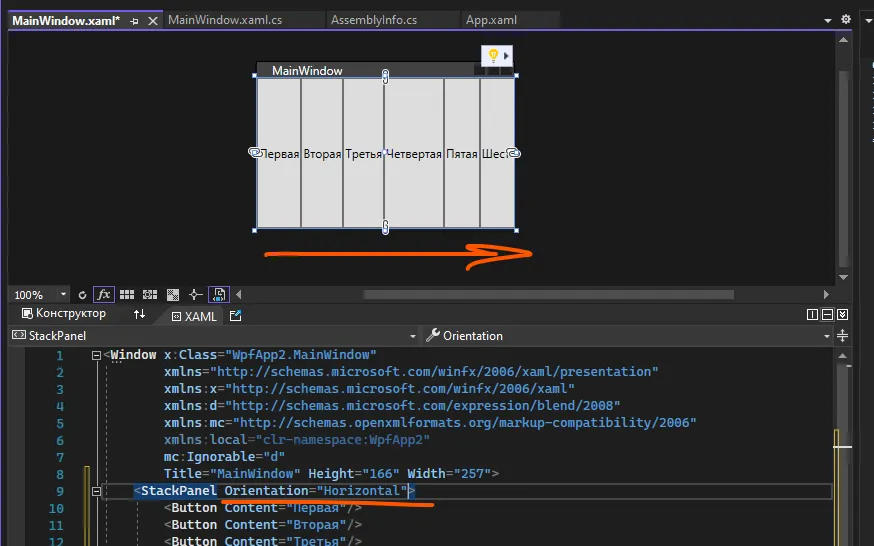
Task: Click the top margin anchor handle
Action: coord(385,77)
